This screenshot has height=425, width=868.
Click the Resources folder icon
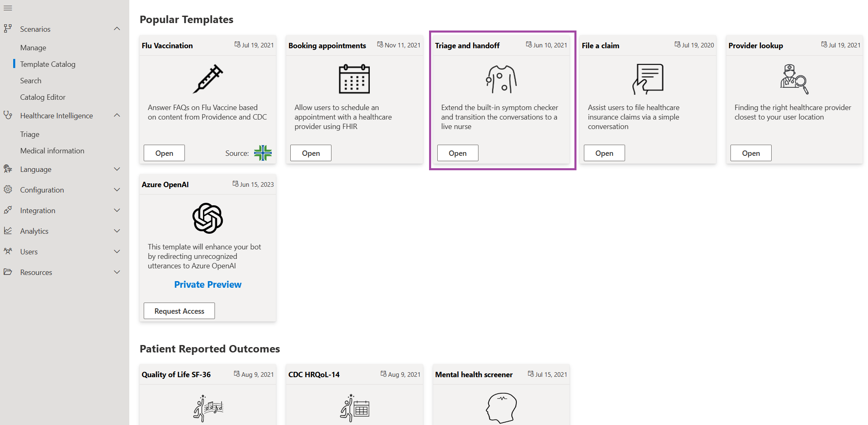7,272
